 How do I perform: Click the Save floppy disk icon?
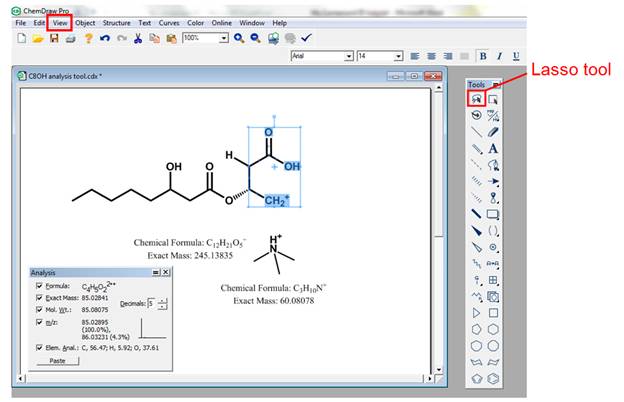tap(54, 38)
